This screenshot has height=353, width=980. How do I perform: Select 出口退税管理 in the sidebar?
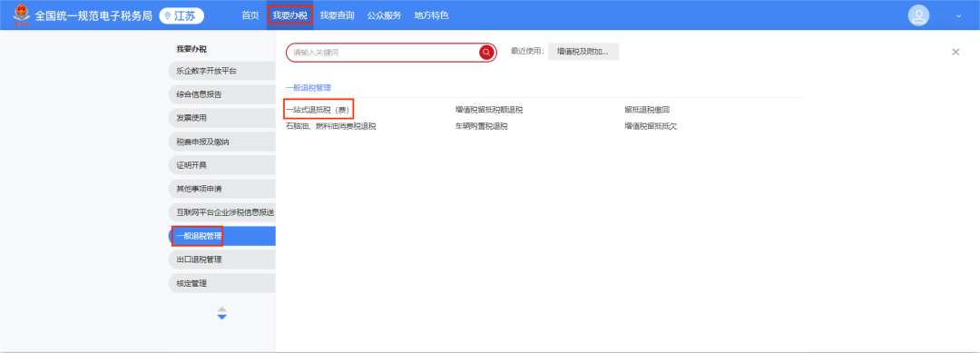[x=222, y=260]
